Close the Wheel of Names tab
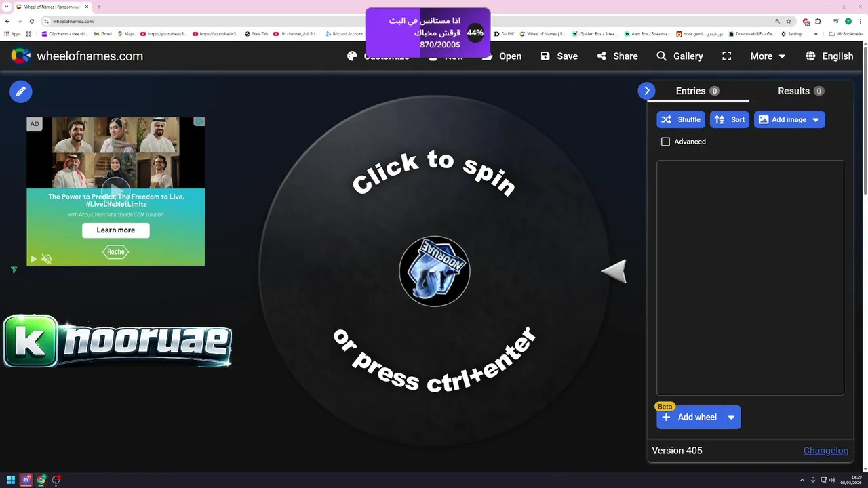This screenshot has height=488, width=868. 87,7
